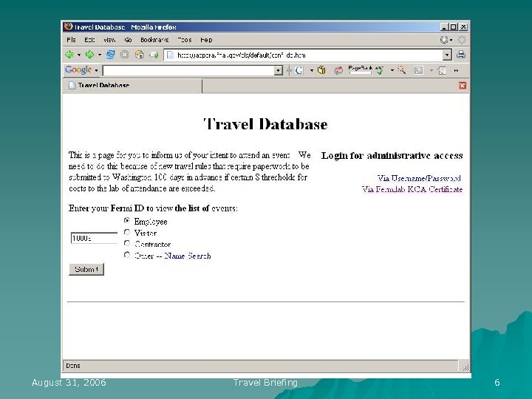Screen dimensions: 532x399
Task: Open the Help menu
Action: click(x=206, y=40)
